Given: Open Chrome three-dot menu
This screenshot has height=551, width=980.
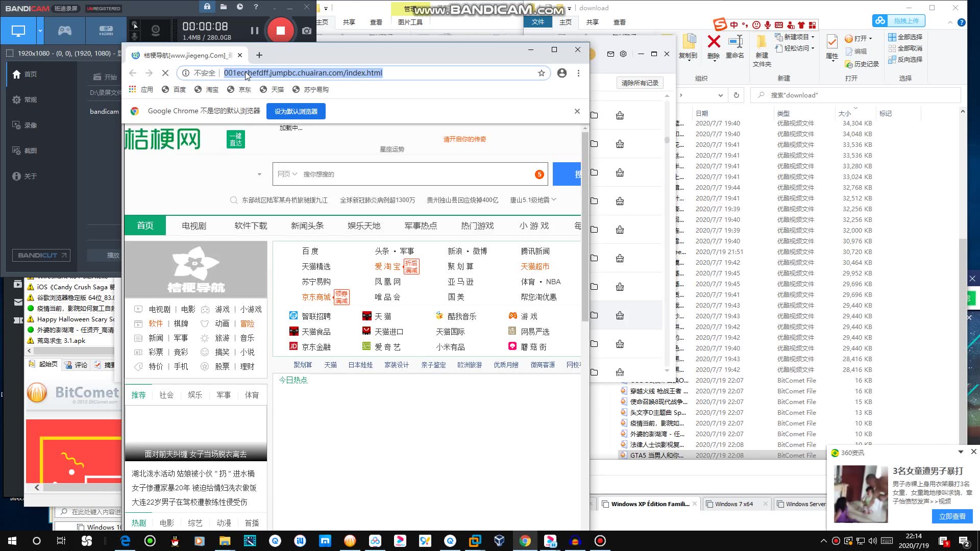Looking at the screenshot, I should tap(578, 73).
